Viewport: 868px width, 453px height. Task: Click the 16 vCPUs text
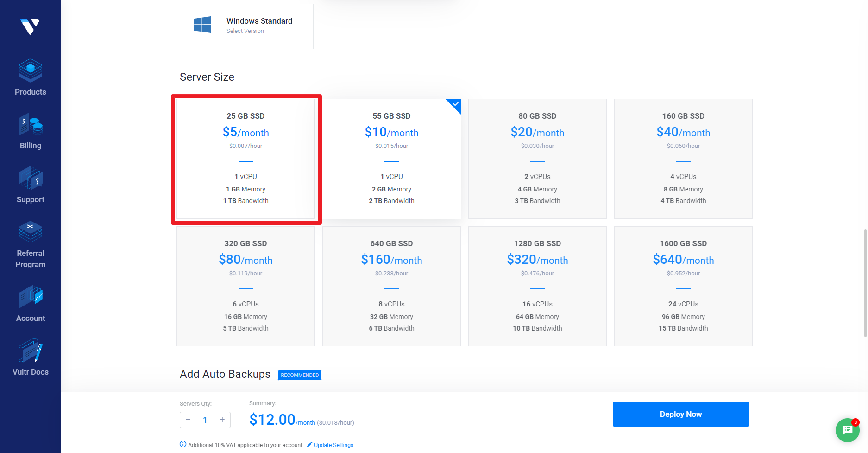537,304
